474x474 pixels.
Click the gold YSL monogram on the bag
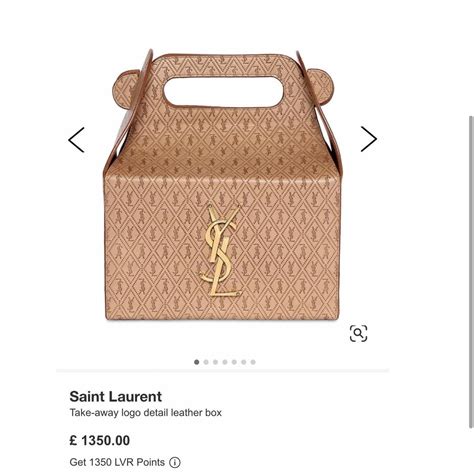click(x=220, y=250)
